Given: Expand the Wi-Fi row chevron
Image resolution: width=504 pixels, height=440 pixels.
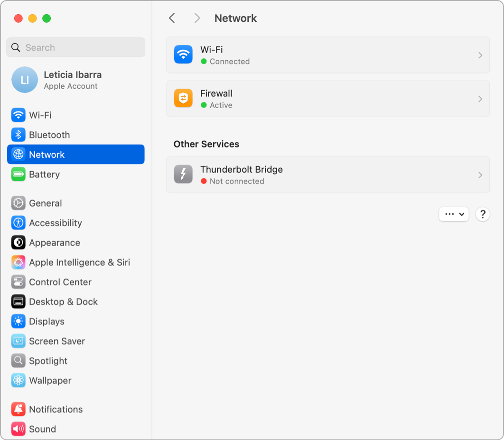Looking at the screenshot, I should point(480,55).
